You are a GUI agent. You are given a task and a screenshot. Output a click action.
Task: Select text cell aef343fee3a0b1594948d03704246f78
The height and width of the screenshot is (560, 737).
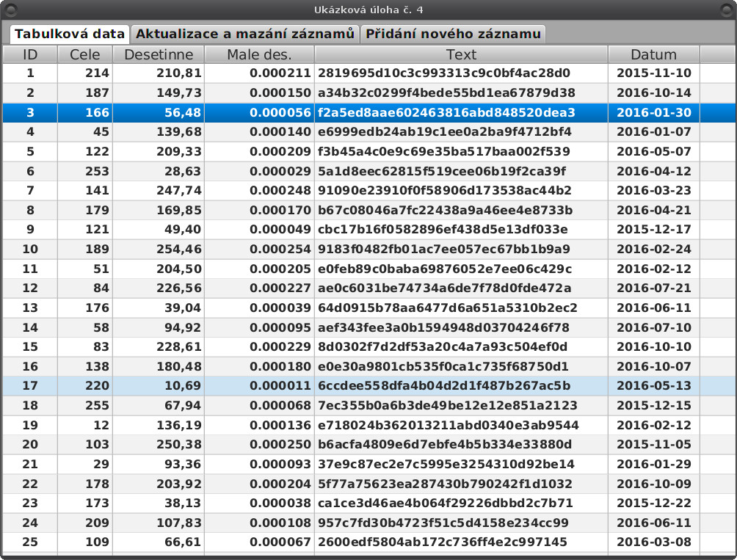(461, 327)
